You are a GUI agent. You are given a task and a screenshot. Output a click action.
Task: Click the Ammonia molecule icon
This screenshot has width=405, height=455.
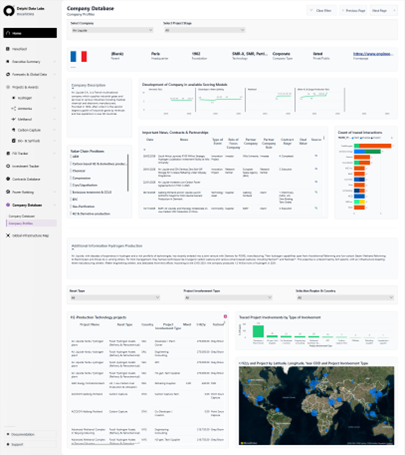13,108
